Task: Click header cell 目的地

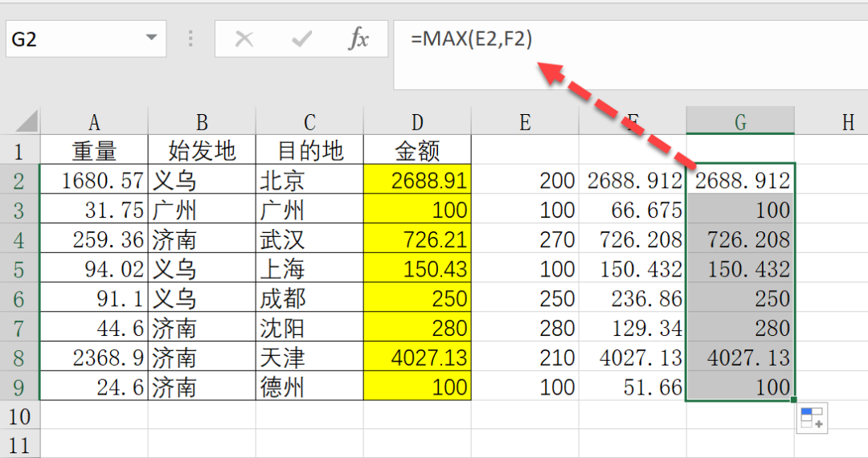Action: (309, 150)
